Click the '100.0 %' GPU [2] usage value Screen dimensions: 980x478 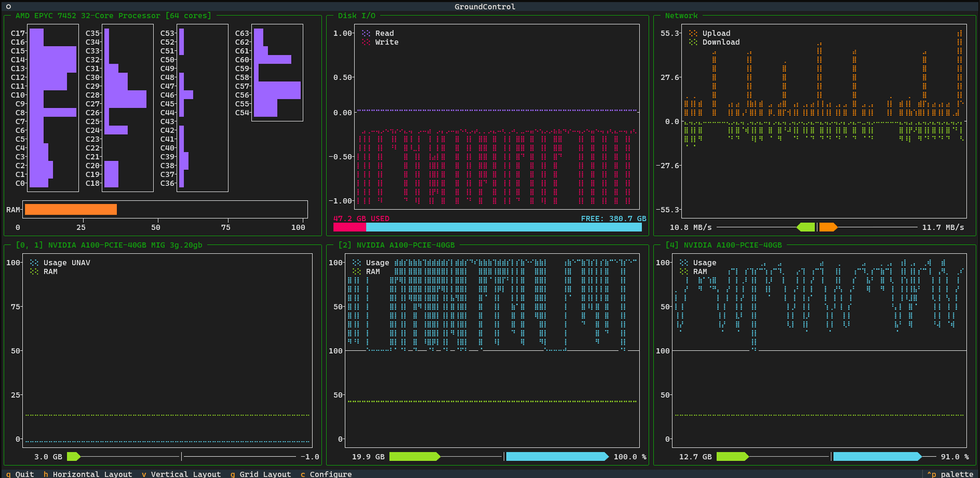pyautogui.click(x=630, y=457)
